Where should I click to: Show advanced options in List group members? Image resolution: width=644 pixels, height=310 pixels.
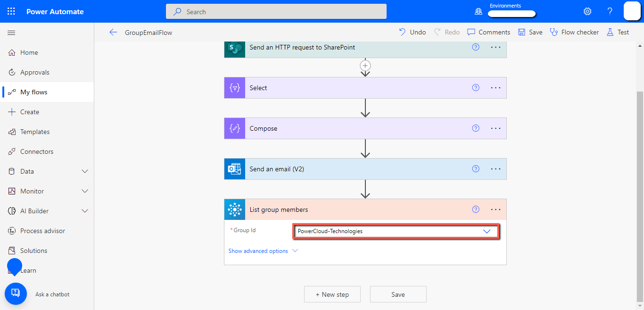[x=263, y=251]
